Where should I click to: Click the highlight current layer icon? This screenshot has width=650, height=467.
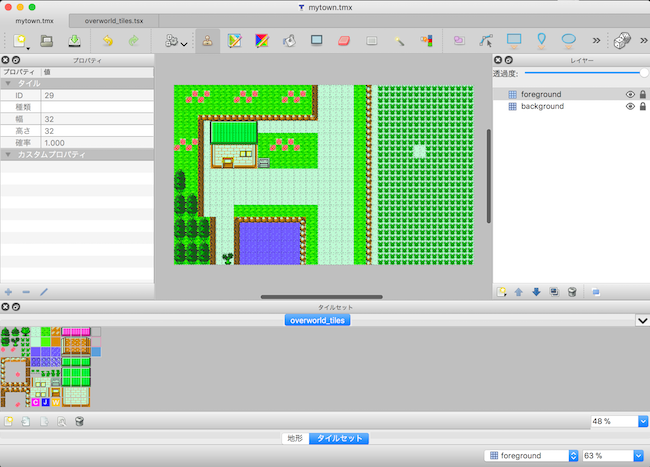[596, 292]
